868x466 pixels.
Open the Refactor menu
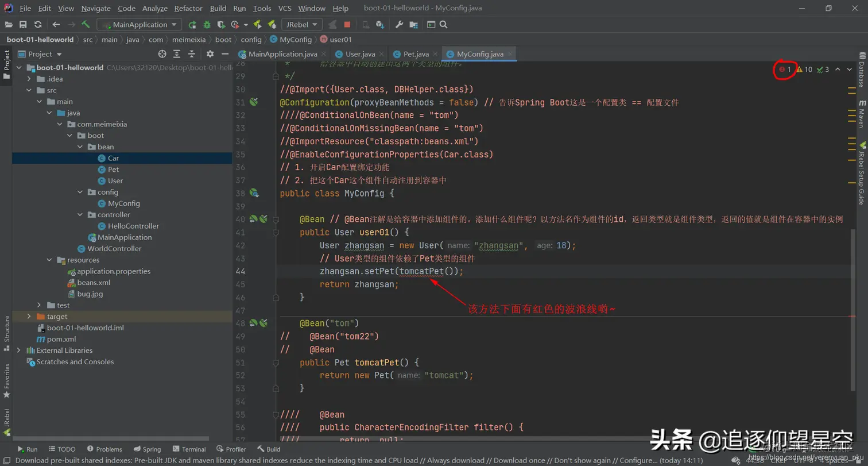click(188, 9)
